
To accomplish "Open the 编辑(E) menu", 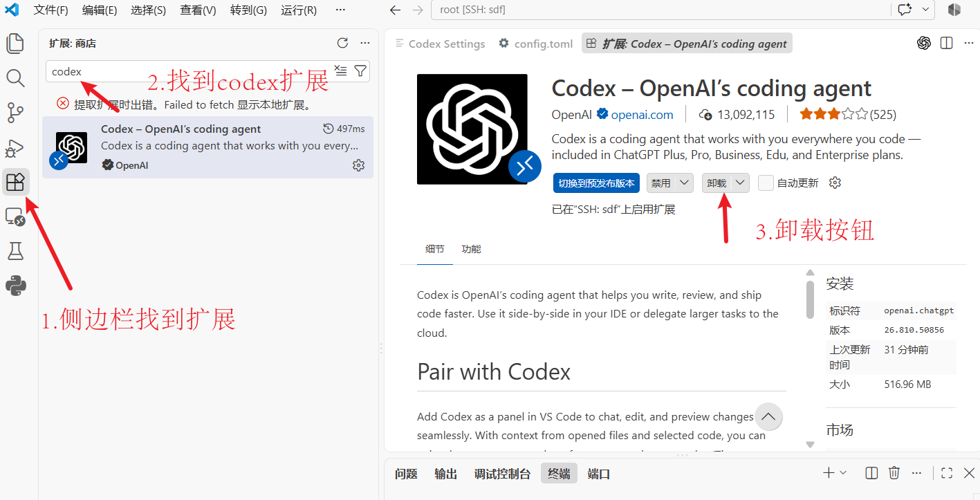I will 100,10.
